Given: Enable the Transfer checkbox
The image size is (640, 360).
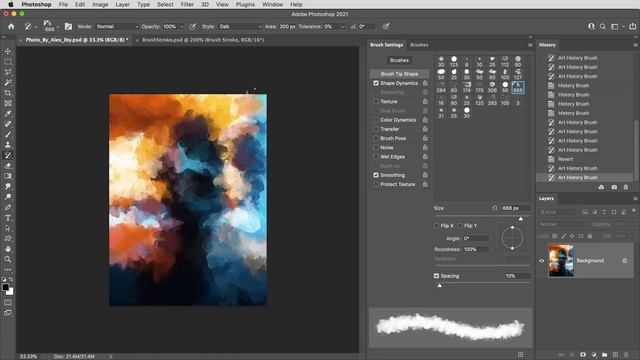Looking at the screenshot, I should click(x=376, y=129).
